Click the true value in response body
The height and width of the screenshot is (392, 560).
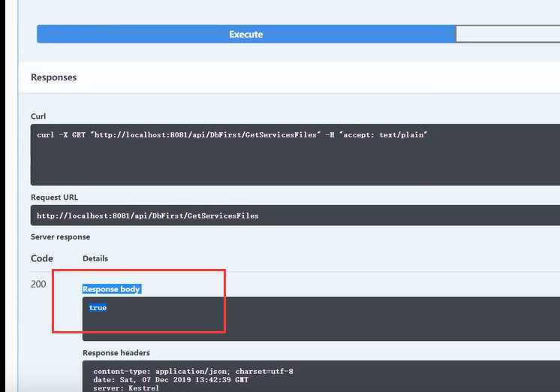pyautogui.click(x=98, y=307)
